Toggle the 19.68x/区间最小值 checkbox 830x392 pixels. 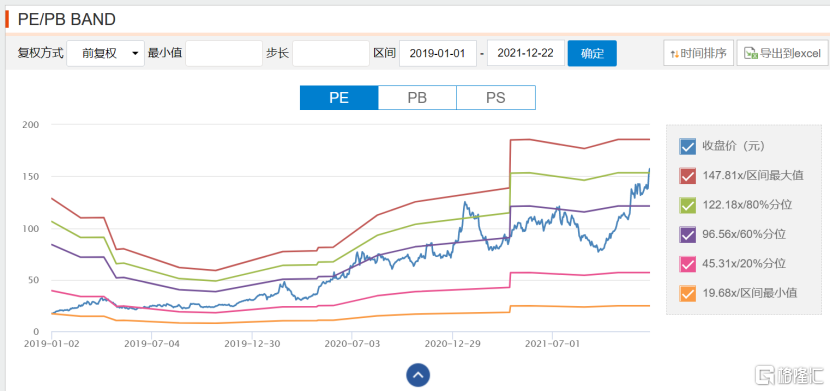point(687,293)
